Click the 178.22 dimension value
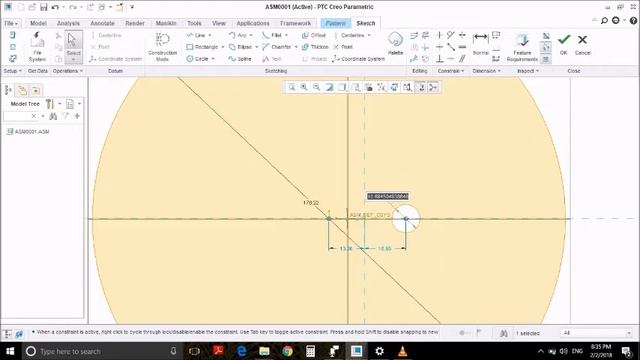The image size is (640, 360). (x=311, y=202)
